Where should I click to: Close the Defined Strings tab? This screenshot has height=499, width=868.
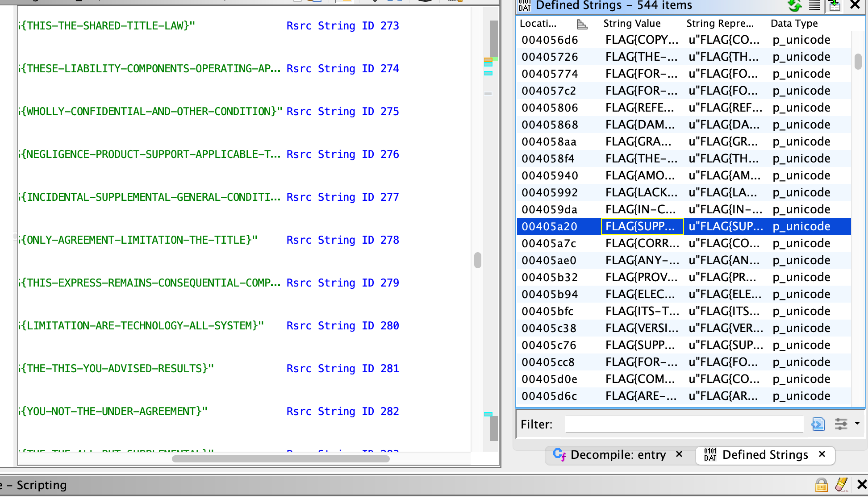822,454
